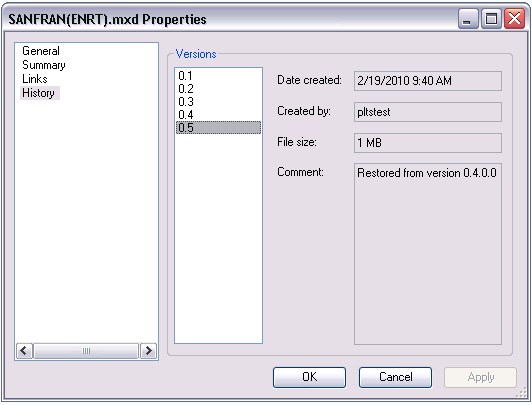Click the horizontal scrollbar thumb
The height and width of the screenshot is (405, 532).
[86, 351]
